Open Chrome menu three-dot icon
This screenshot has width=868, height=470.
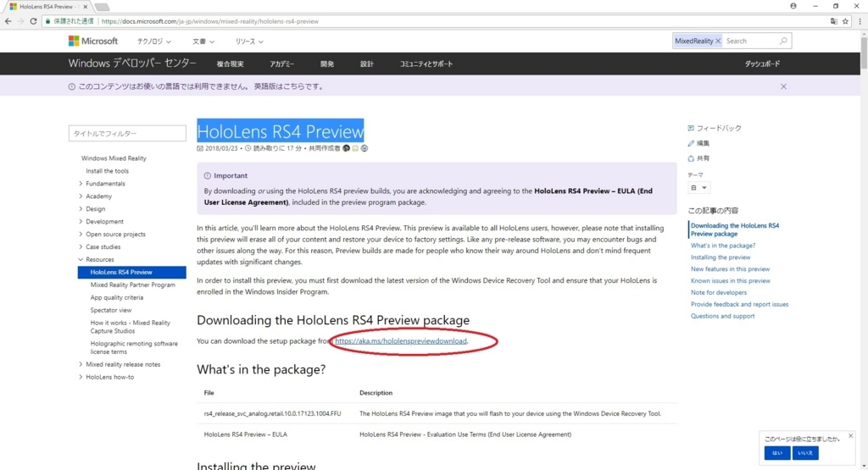click(x=860, y=21)
